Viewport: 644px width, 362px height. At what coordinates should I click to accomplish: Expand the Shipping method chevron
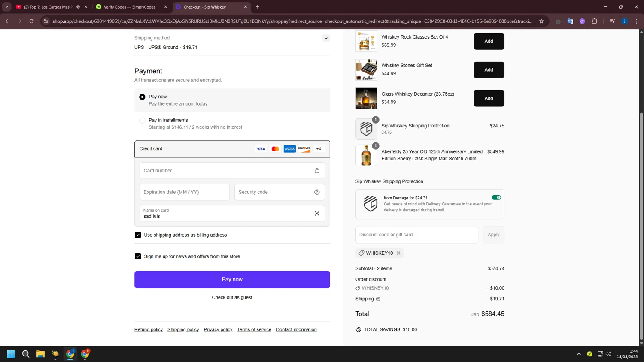point(326,38)
